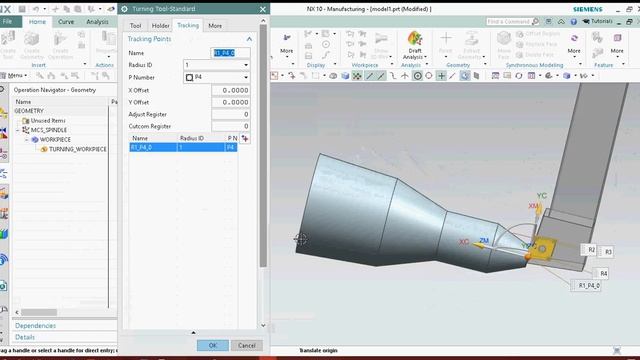
Task: Toggle the Point on Curve snap option
Action: (453, 76)
